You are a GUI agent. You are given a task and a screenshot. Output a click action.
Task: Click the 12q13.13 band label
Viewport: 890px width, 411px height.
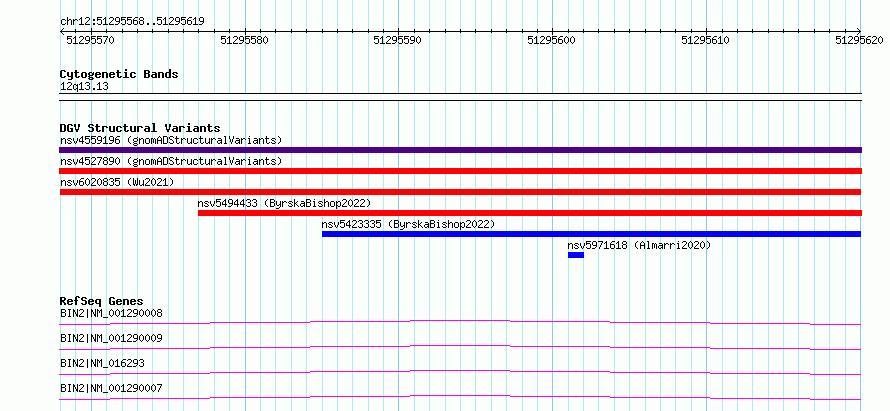pyautogui.click(x=85, y=87)
